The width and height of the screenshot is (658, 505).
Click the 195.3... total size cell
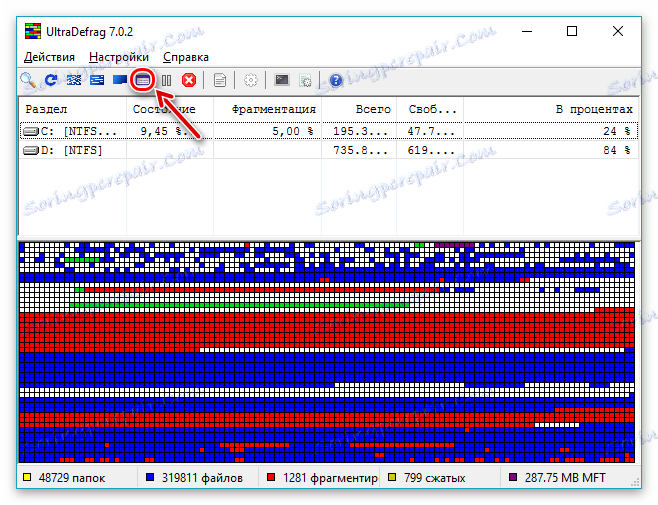click(360, 131)
